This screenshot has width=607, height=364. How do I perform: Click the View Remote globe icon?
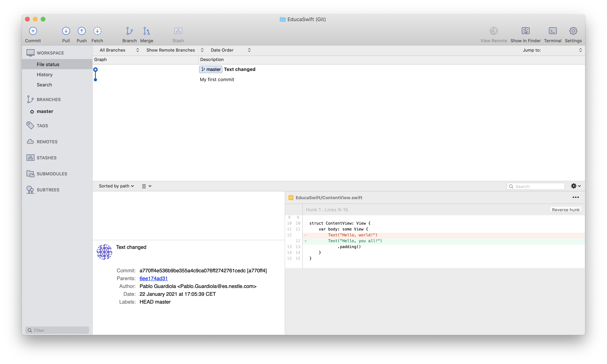coord(494,31)
